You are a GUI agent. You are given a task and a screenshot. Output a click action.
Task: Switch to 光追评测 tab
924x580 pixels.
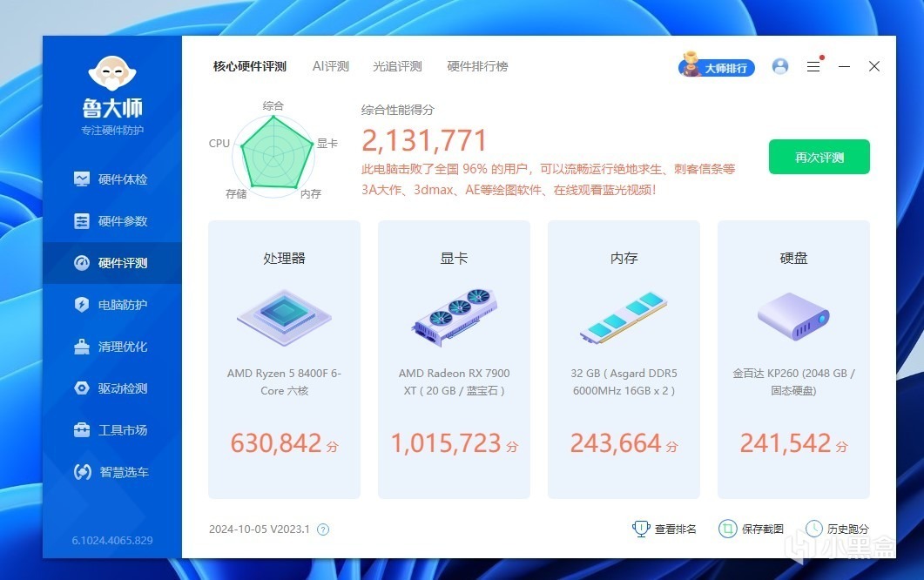[397, 66]
